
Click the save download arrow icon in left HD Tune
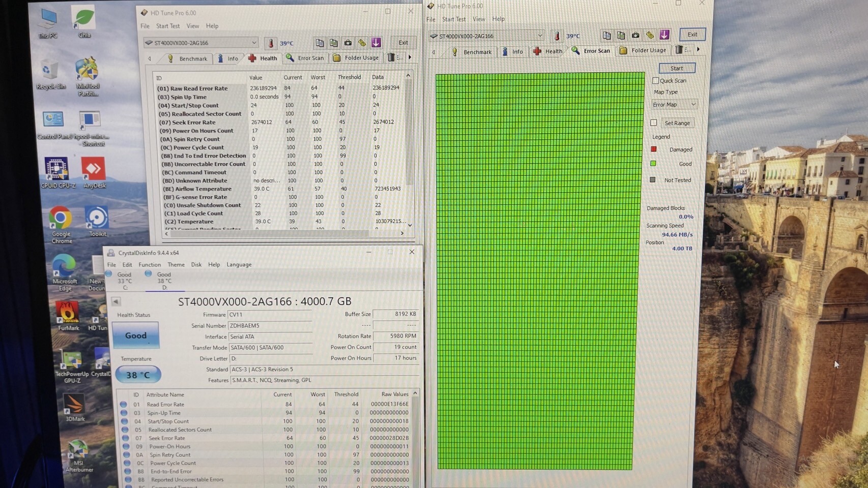click(x=376, y=43)
